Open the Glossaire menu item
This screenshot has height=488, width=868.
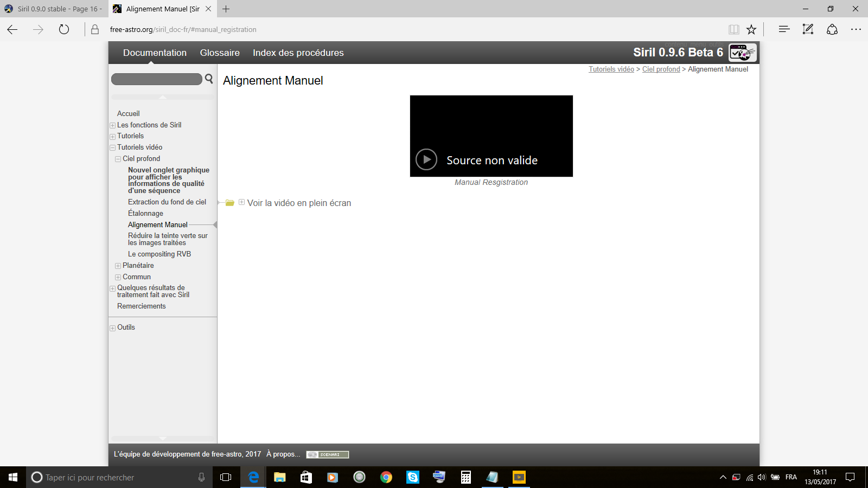220,53
